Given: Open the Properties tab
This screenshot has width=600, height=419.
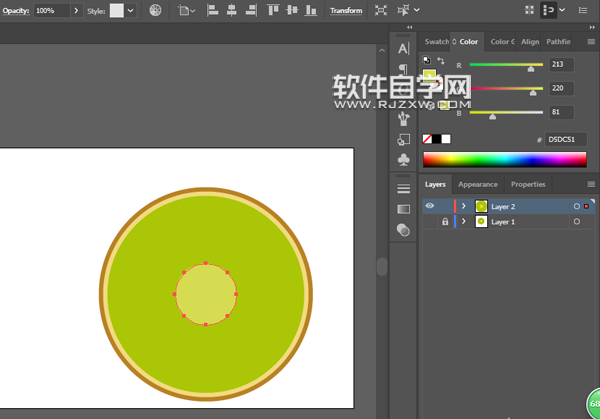Looking at the screenshot, I should pos(528,184).
